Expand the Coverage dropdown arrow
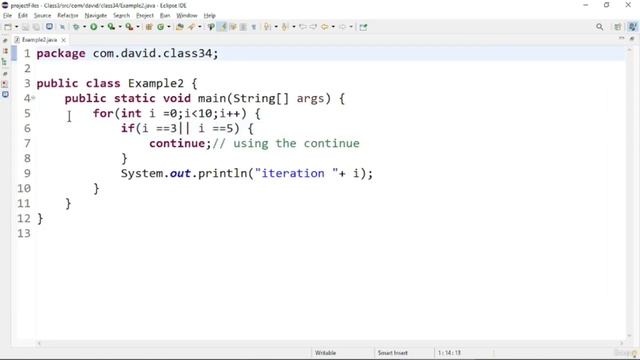The width and height of the screenshot is (640, 360). coord(120,27)
